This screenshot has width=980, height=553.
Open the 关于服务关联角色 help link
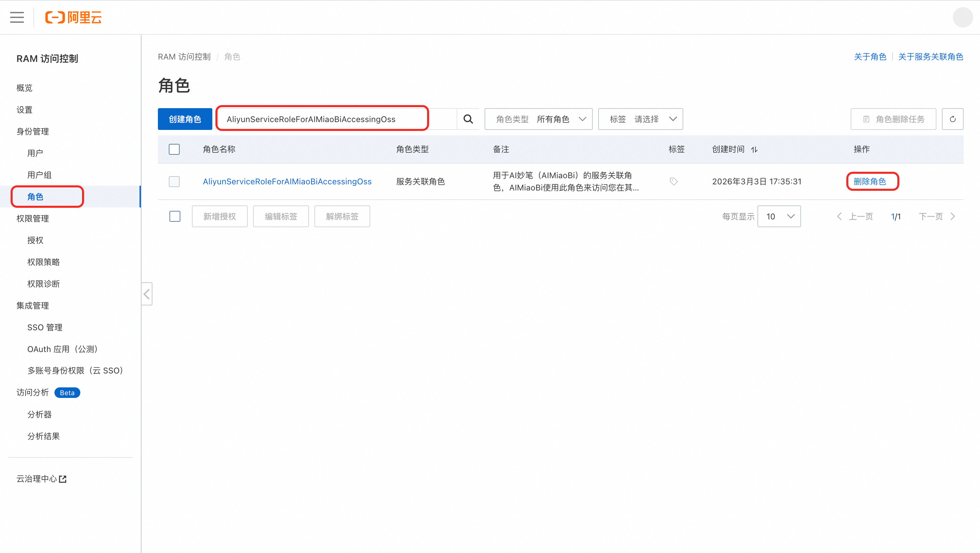click(x=931, y=57)
